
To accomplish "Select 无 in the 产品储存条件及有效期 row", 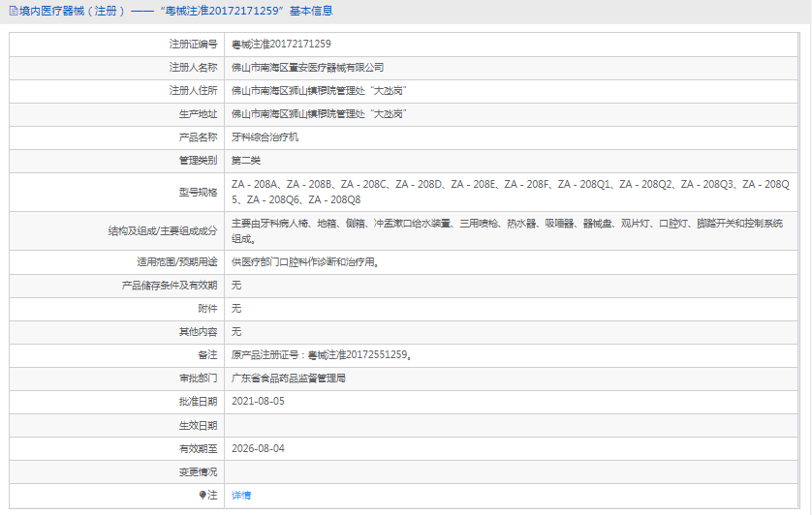I will pyautogui.click(x=236, y=286).
